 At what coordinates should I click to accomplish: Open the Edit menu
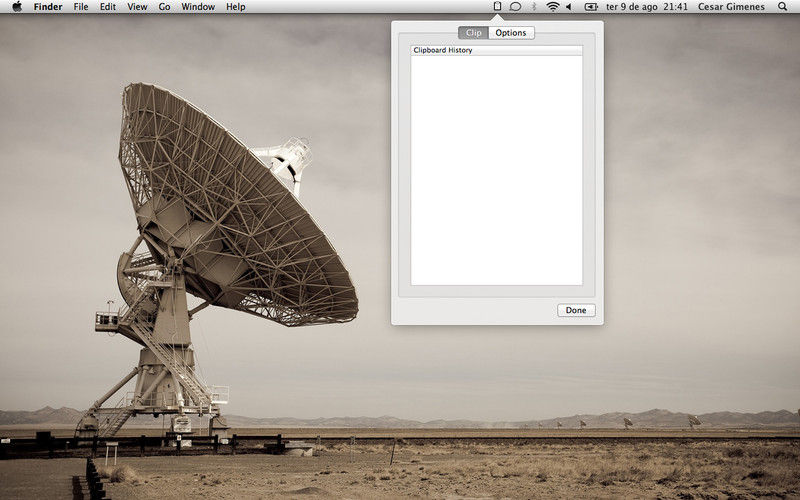(108, 7)
